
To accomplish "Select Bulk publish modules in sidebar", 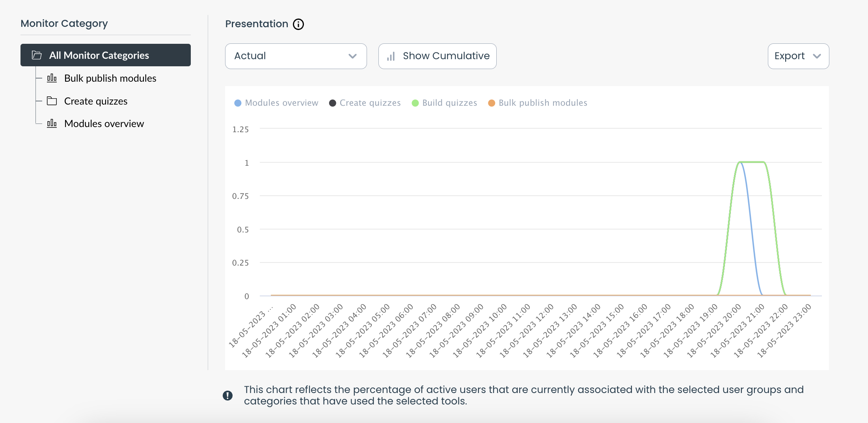I will click(110, 78).
